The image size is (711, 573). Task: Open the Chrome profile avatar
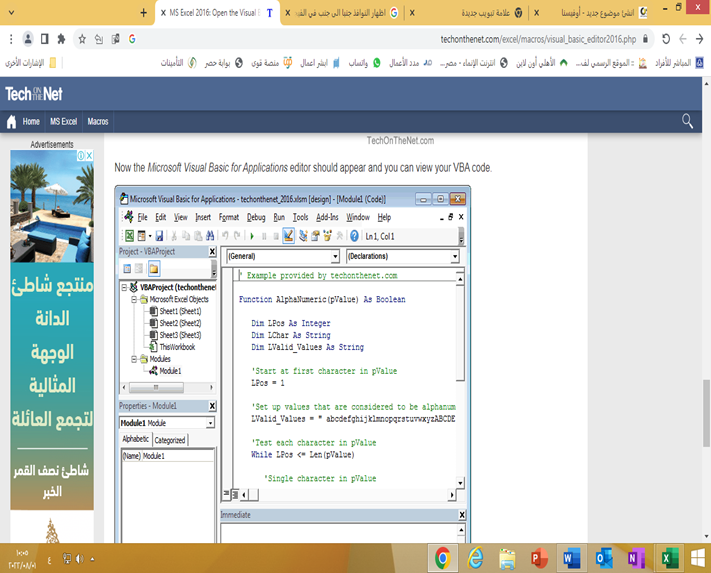click(x=28, y=39)
